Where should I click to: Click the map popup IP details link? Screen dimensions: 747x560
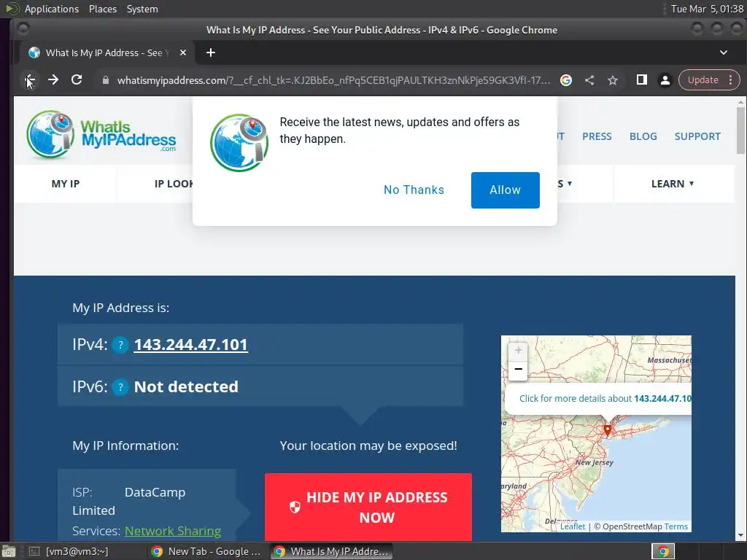click(x=605, y=399)
